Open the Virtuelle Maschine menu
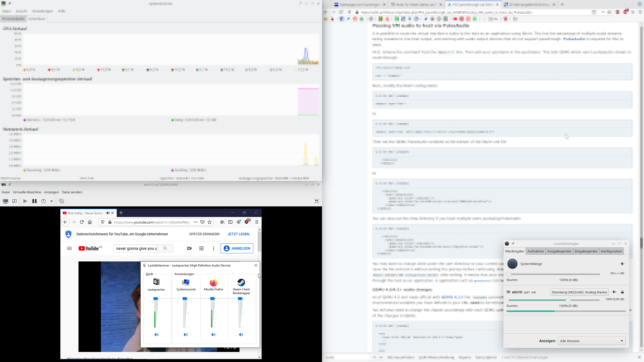Screen dimensions: 644x362 [x=27, y=192]
